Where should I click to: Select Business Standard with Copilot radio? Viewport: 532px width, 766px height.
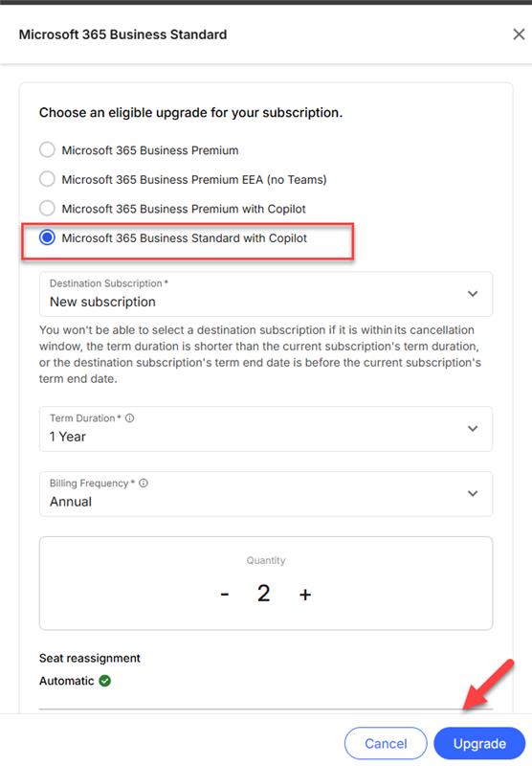(x=47, y=237)
